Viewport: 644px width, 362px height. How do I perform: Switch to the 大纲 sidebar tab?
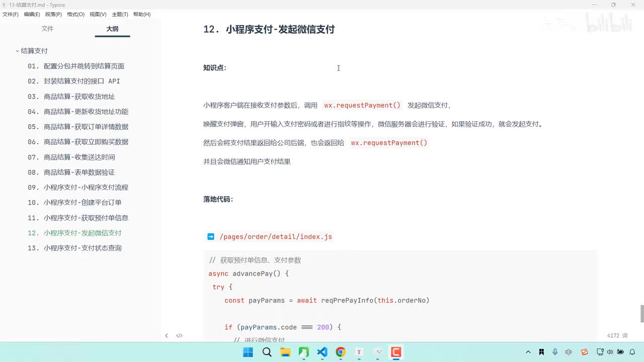(x=112, y=29)
